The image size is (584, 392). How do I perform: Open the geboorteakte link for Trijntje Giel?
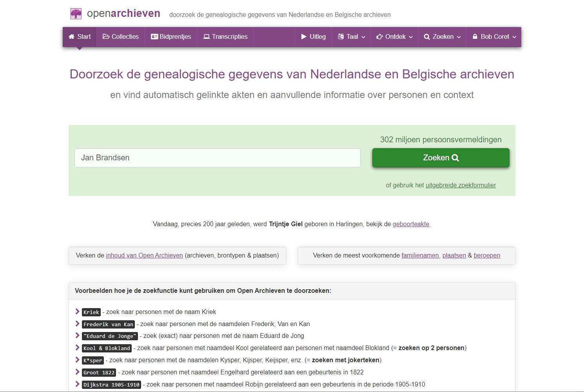[411, 224]
